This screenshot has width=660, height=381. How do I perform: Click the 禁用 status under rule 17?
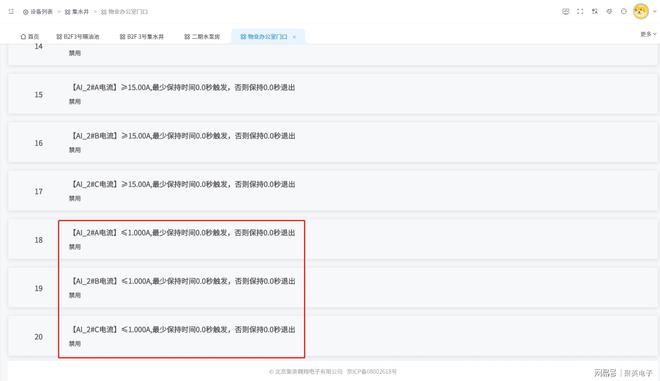pos(75,198)
